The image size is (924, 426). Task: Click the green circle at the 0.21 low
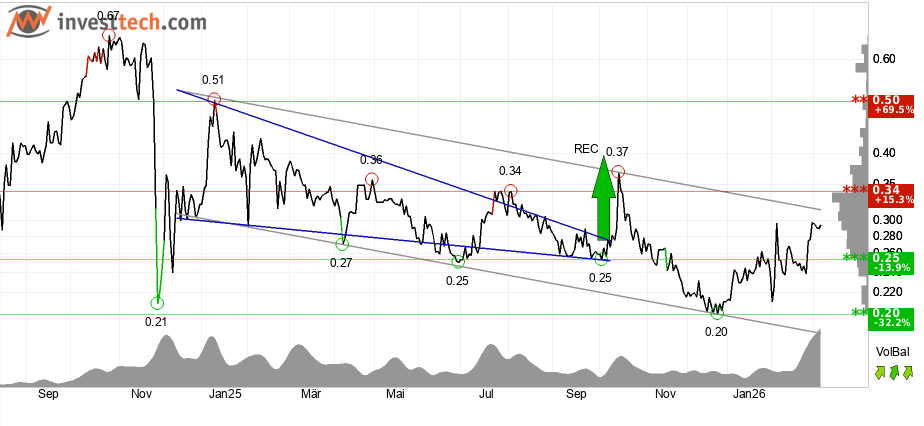pyautogui.click(x=157, y=302)
